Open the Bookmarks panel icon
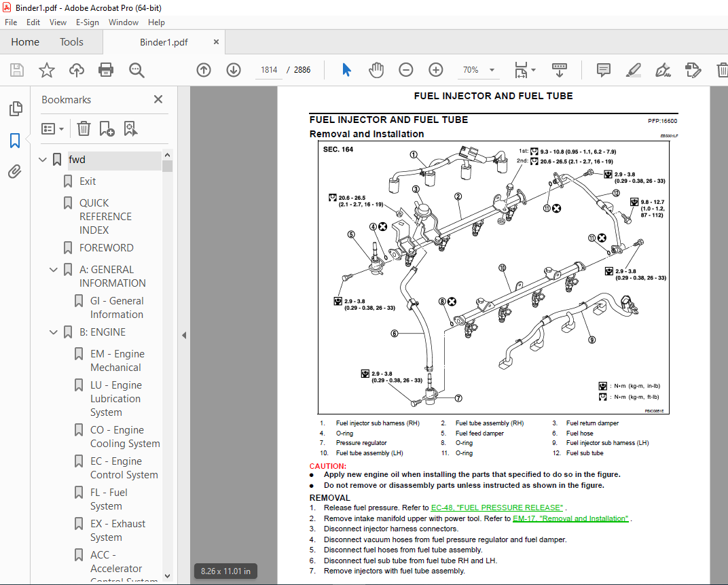The image size is (728, 585). click(x=15, y=141)
